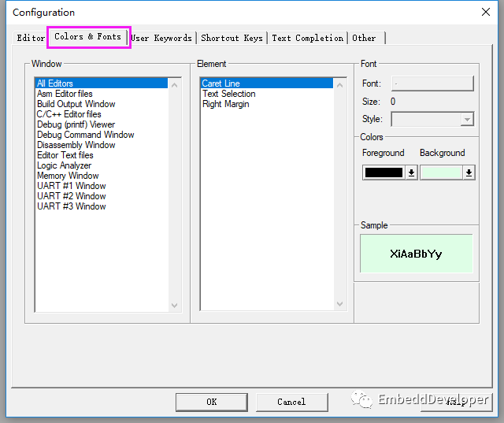Select C/C++ Editor files in Window list

[69, 114]
